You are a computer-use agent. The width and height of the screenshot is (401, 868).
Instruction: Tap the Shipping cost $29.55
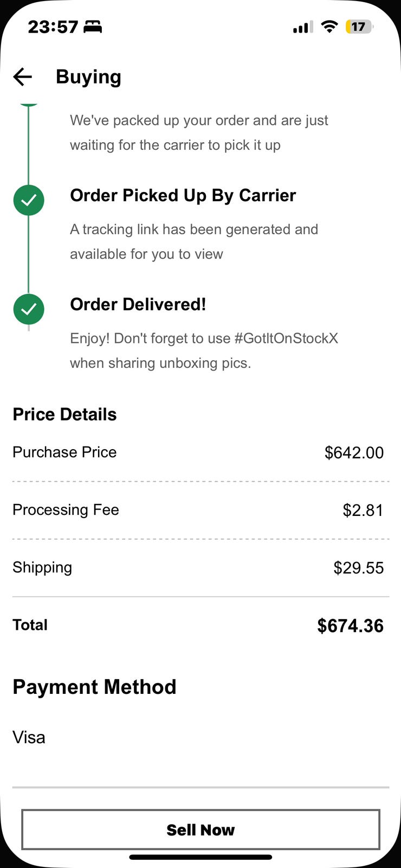point(358,568)
